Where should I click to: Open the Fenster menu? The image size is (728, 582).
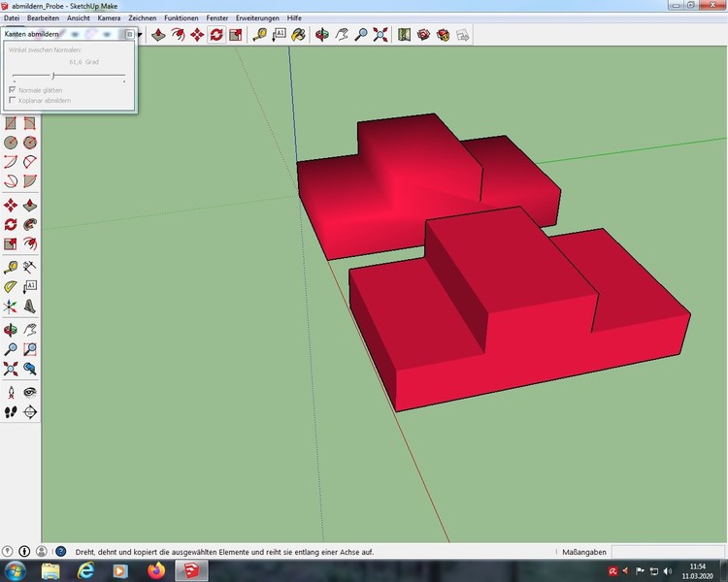pos(217,18)
